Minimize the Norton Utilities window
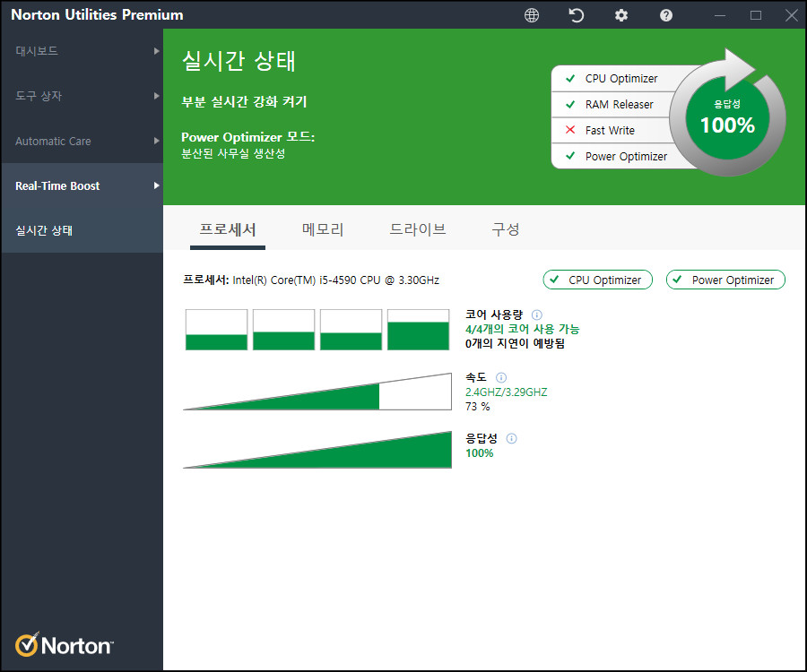Image resolution: width=807 pixels, height=672 pixels. [719, 15]
